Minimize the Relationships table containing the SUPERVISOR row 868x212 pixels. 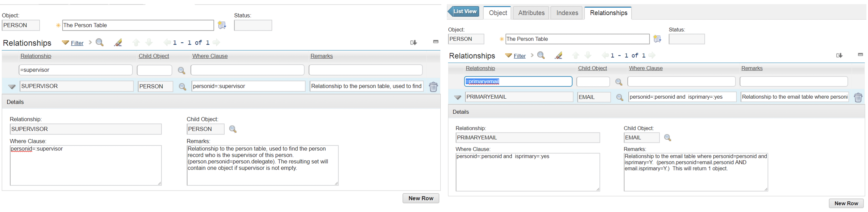[x=435, y=42]
